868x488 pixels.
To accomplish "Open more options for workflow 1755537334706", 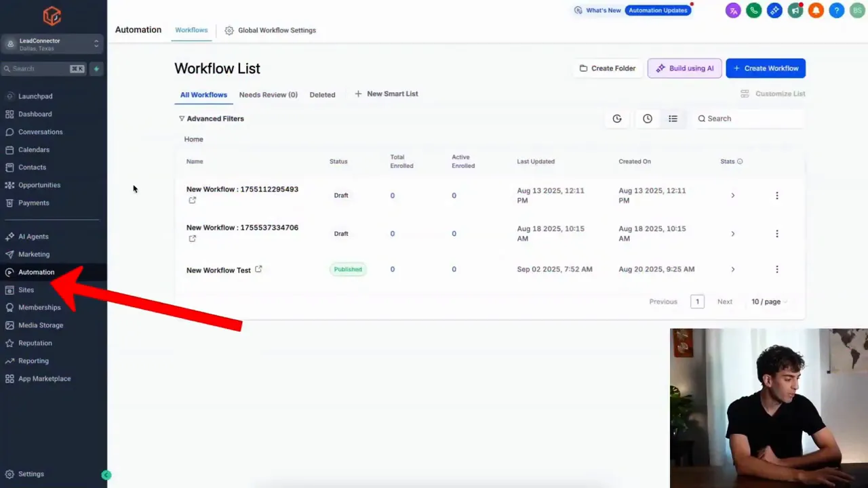I will (x=777, y=234).
